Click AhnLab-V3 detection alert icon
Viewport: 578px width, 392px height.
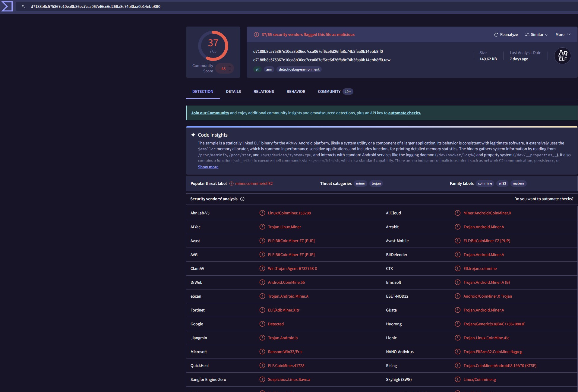pyautogui.click(x=262, y=213)
